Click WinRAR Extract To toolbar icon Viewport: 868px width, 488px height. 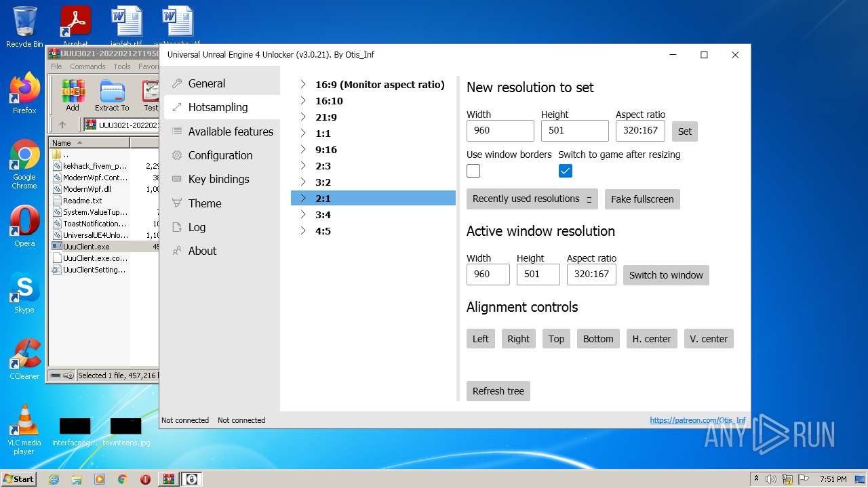[112, 95]
